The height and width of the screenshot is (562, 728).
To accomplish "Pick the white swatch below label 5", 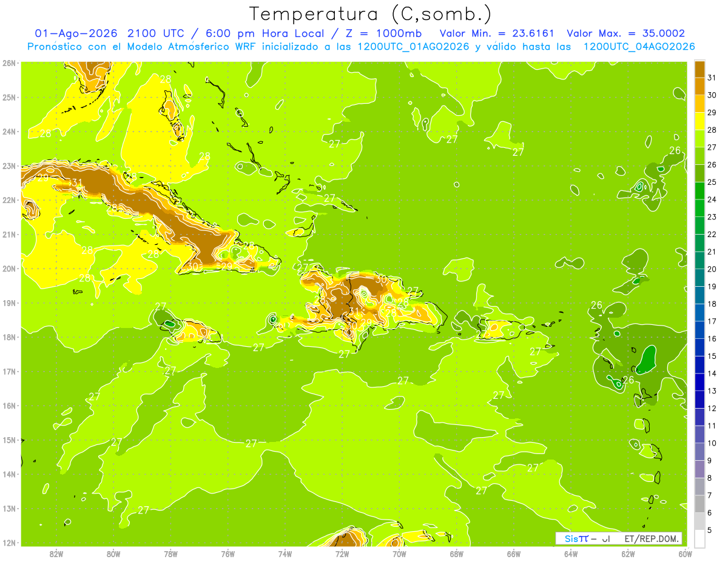I will (x=699, y=538).
